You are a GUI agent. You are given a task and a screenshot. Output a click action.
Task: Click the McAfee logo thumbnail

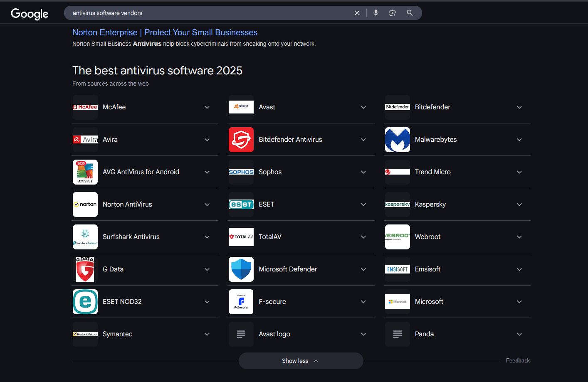tap(85, 107)
